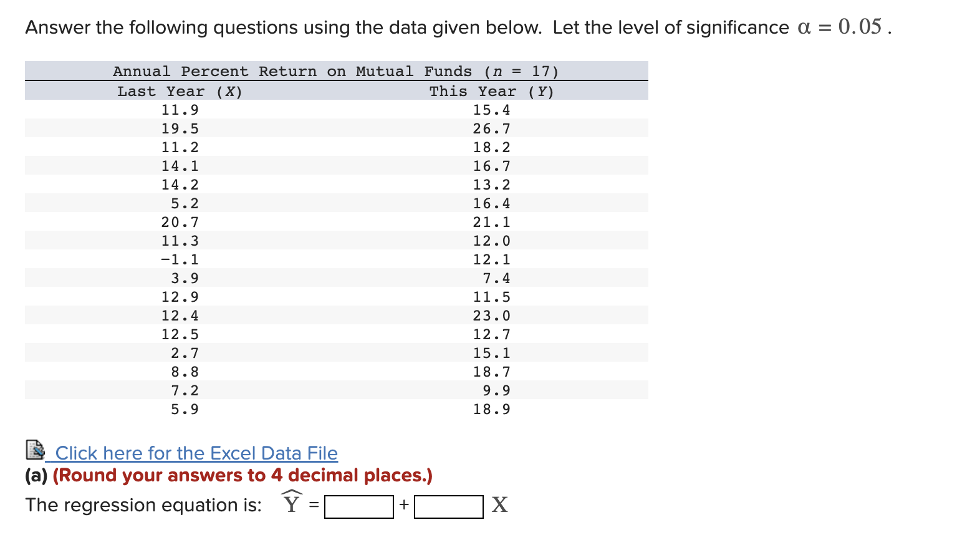This screenshot has height=545, width=980.
Task: Click the Y-hat symbol in the equation
Action: 292,503
